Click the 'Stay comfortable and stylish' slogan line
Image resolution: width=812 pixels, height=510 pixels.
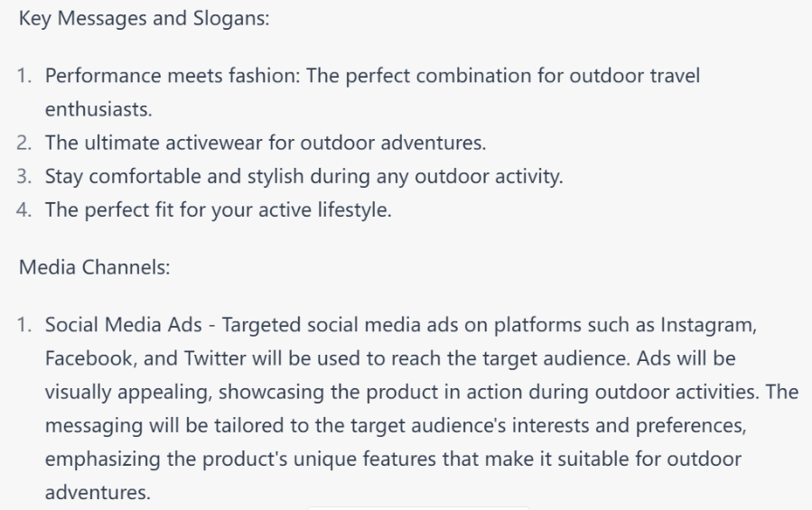coord(304,177)
